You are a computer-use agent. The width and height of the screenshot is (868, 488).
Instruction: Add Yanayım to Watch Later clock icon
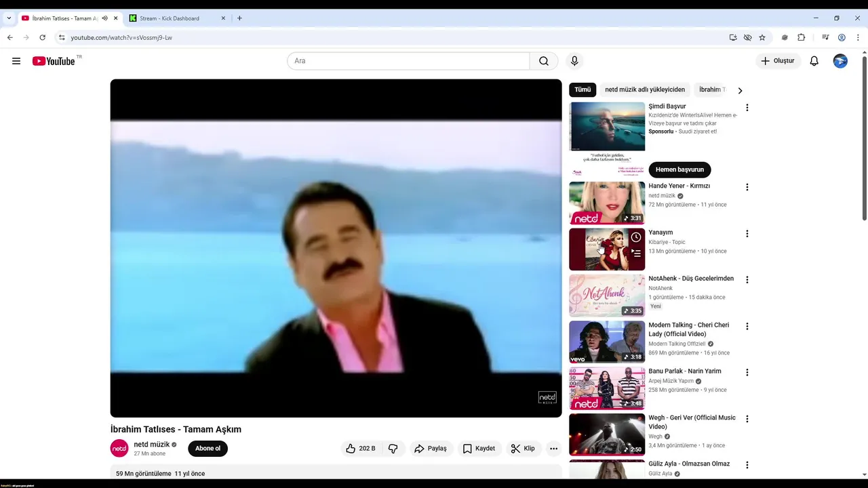click(x=636, y=237)
